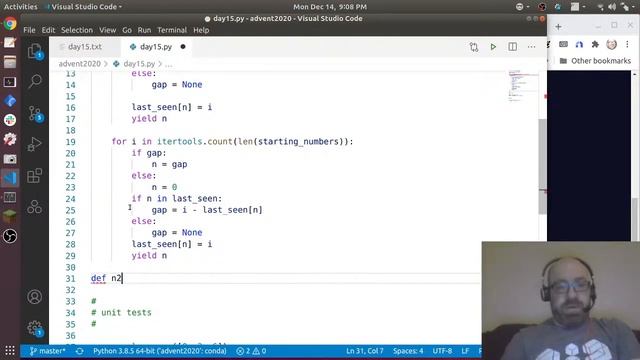
Task: Change indentation via Spaces: 4
Action: pyautogui.click(x=408, y=351)
